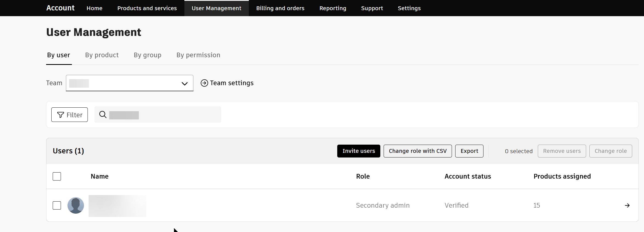Click the magnifying glass search icon
Image resolution: width=644 pixels, height=232 pixels.
tap(103, 114)
